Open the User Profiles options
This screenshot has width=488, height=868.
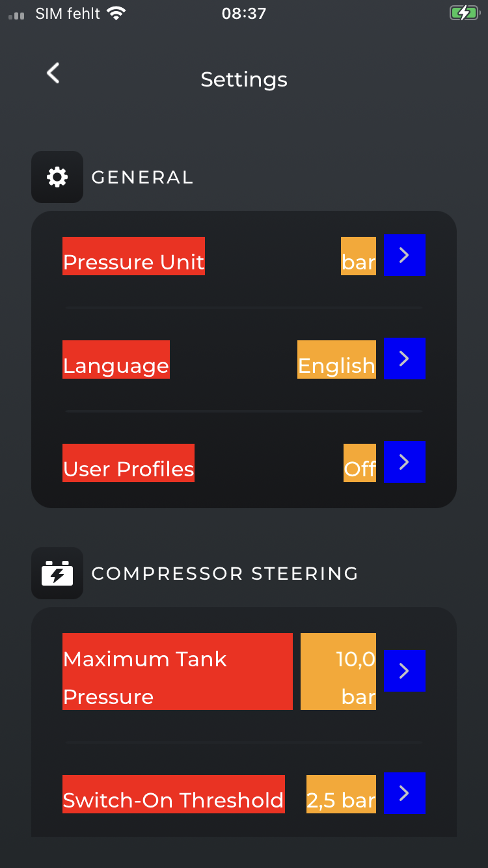click(404, 462)
